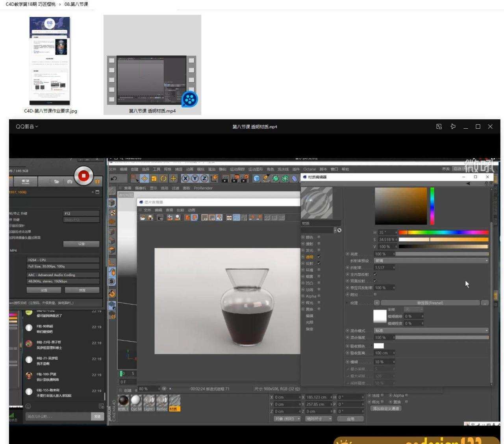This screenshot has width=504, height=444.
Task: Uncheck the 反射 channel checkbox
Action: point(319,263)
